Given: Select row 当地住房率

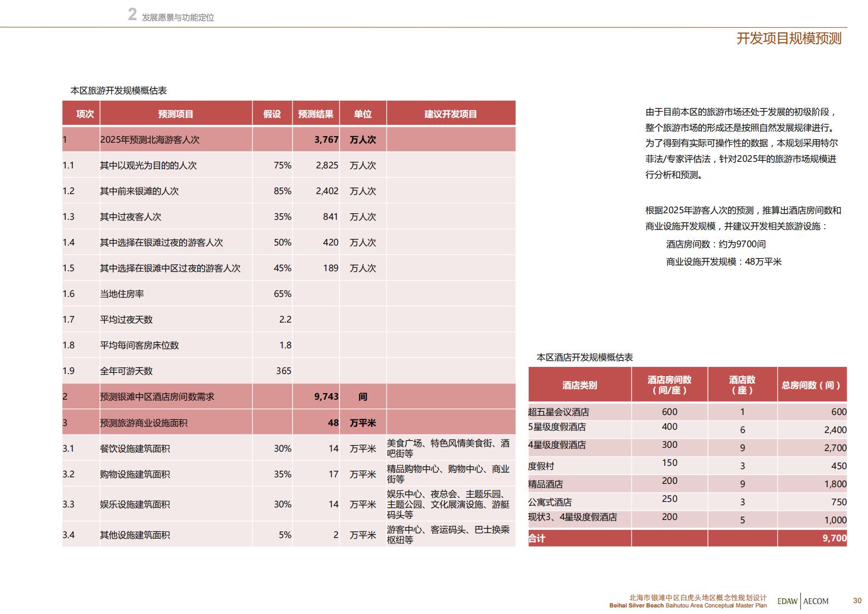Looking at the screenshot, I should click(289, 294).
